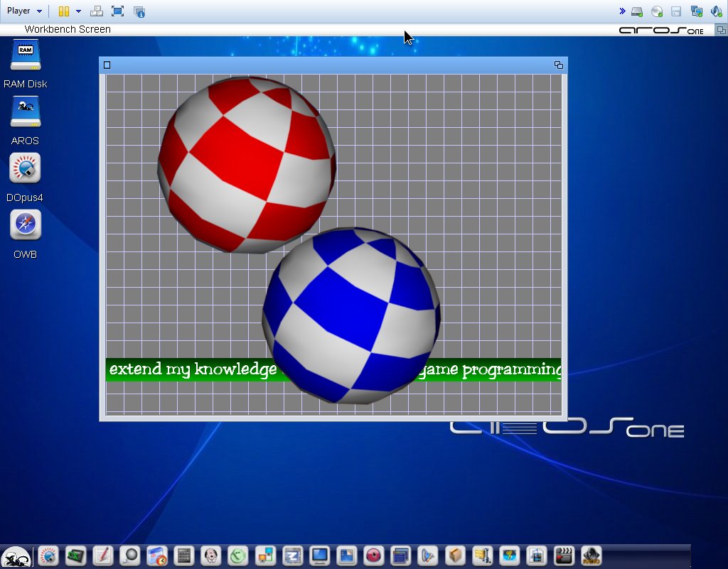Open the film clapperboard dock icon

[564, 556]
